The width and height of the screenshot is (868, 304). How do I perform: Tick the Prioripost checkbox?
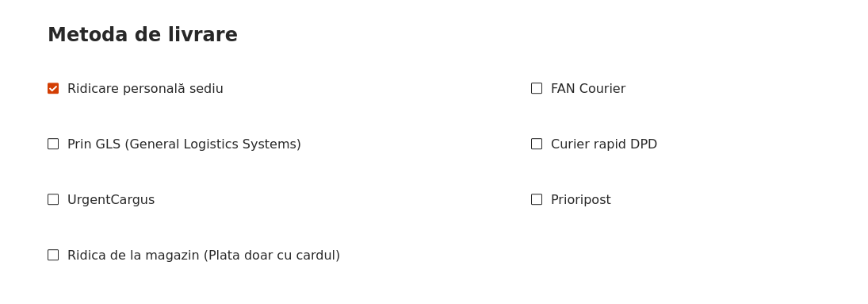tap(537, 199)
